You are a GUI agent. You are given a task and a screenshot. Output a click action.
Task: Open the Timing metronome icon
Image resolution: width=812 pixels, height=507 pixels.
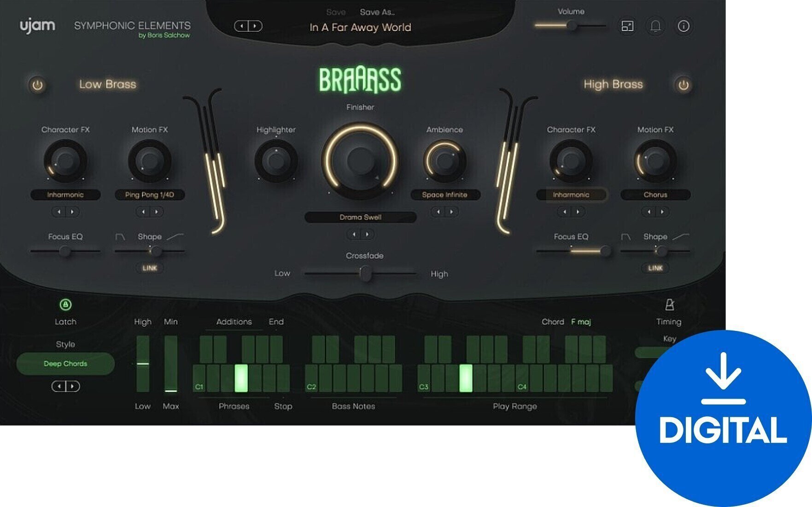669,305
